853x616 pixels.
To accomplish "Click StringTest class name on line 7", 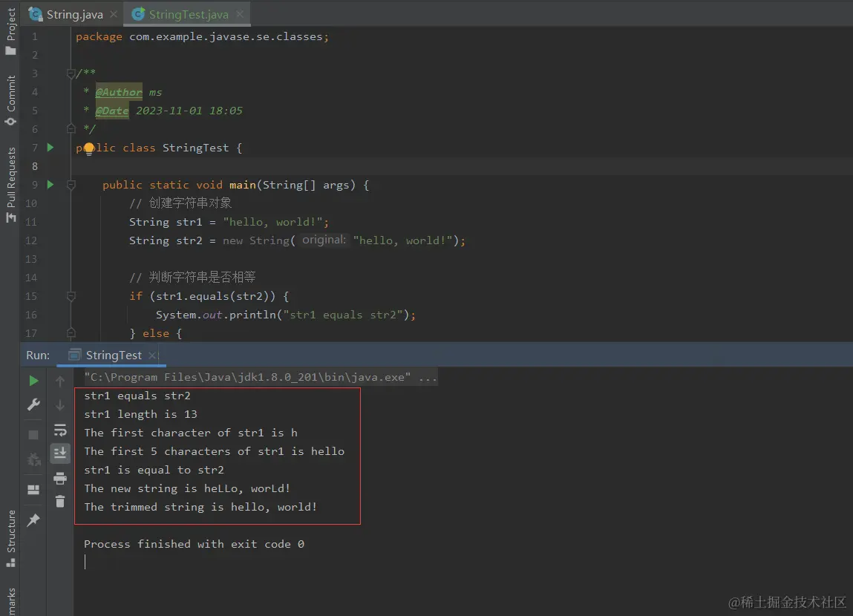I will (195, 148).
